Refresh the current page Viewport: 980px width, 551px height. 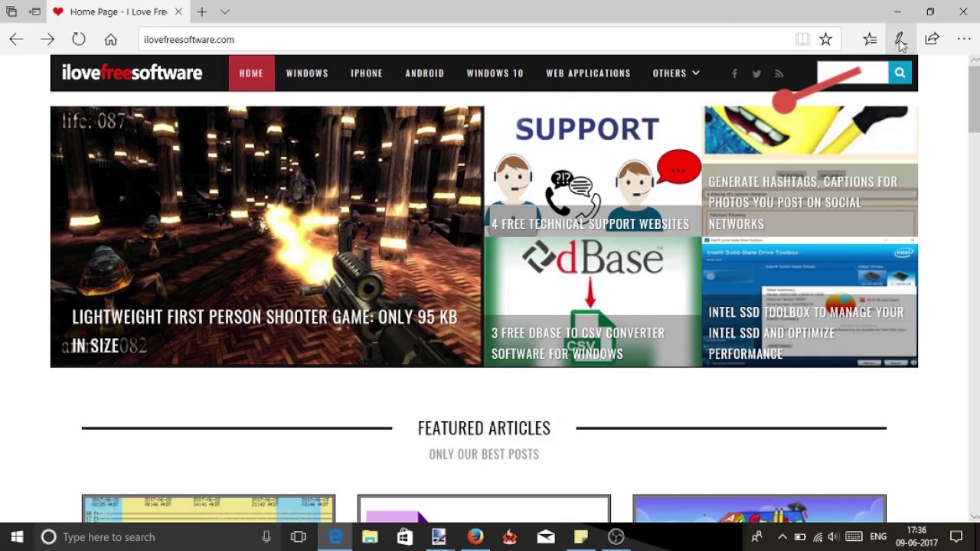point(79,39)
